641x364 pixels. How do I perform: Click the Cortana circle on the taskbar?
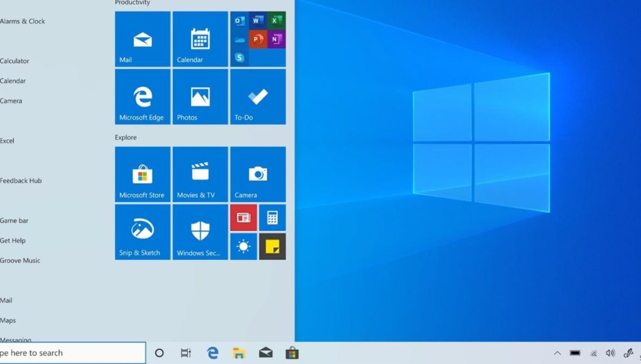[x=159, y=353]
